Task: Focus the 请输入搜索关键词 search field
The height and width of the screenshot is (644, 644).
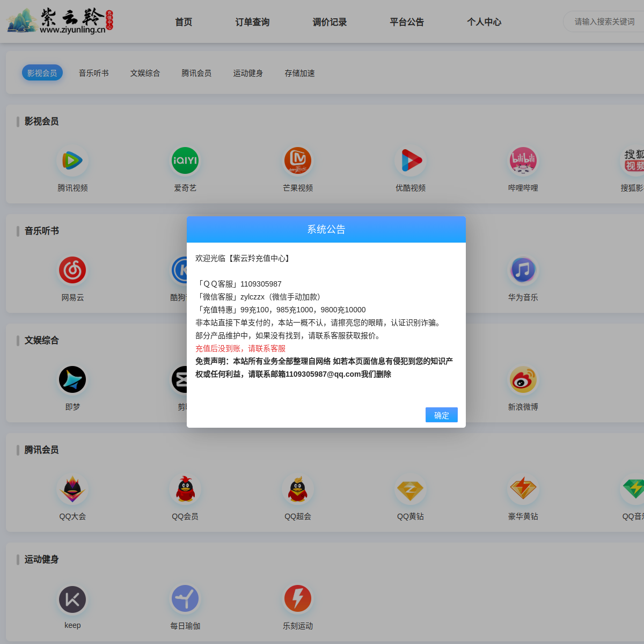Action: tap(604, 21)
